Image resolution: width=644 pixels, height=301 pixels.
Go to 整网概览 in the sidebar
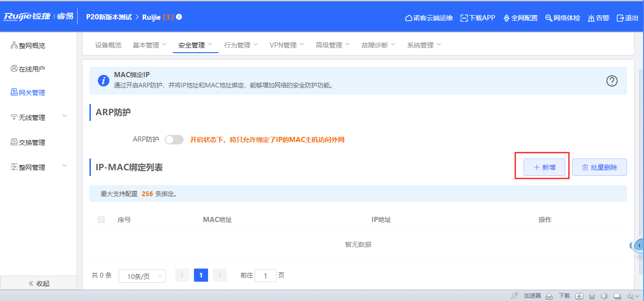pyautogui.click(x=28, y=46)
